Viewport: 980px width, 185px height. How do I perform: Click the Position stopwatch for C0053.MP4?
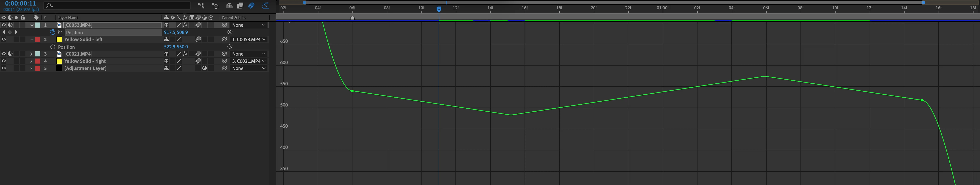pos(53,32)
